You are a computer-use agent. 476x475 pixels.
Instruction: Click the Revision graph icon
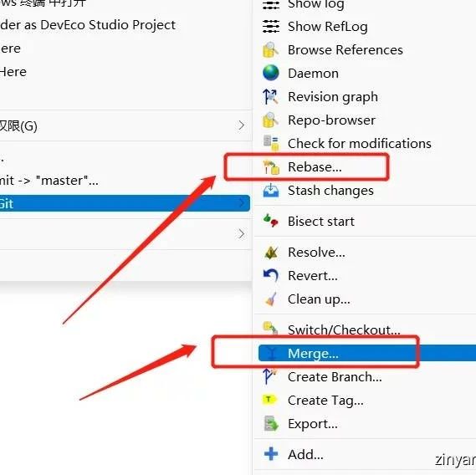(x=270, y=97)
